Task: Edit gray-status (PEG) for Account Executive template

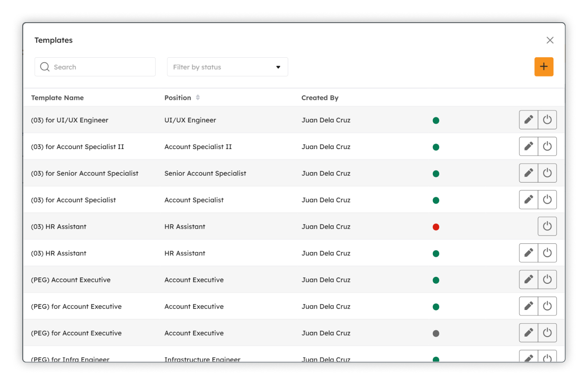Action: tap(528, 333)
